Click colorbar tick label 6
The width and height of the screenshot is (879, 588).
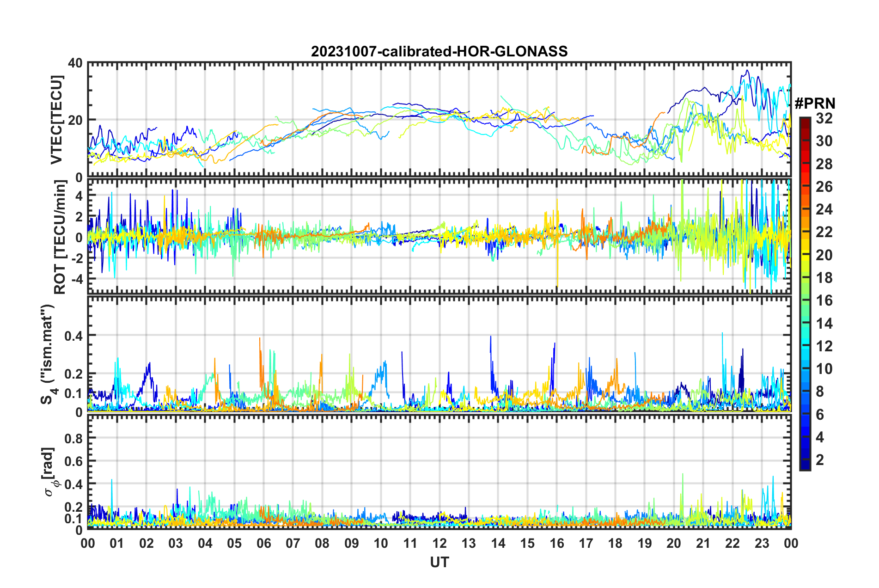(820, 415)
